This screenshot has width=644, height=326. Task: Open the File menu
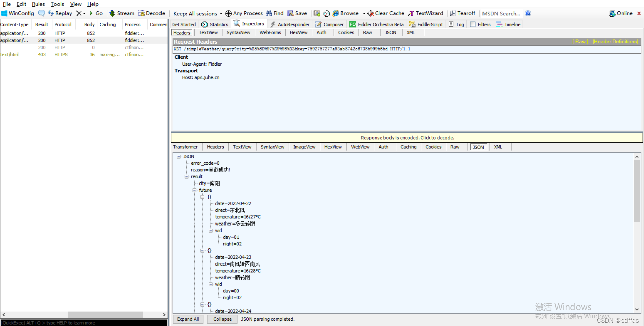click(x=7, y=4)
